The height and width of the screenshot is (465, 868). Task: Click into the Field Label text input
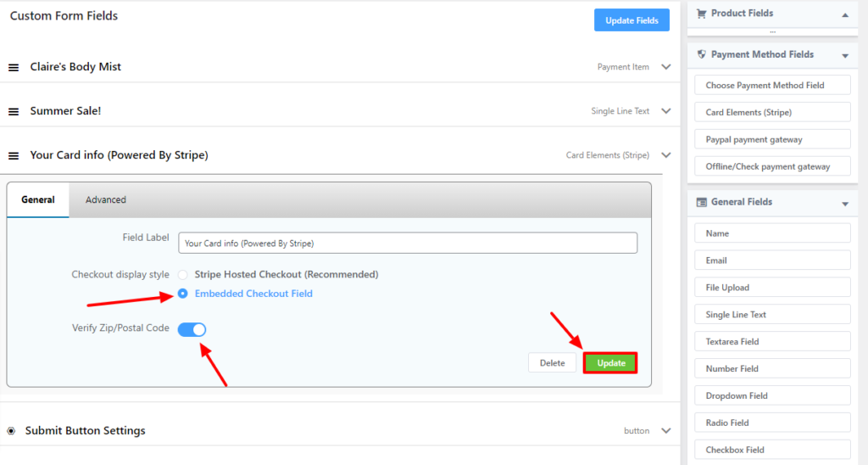pos(408,244)
